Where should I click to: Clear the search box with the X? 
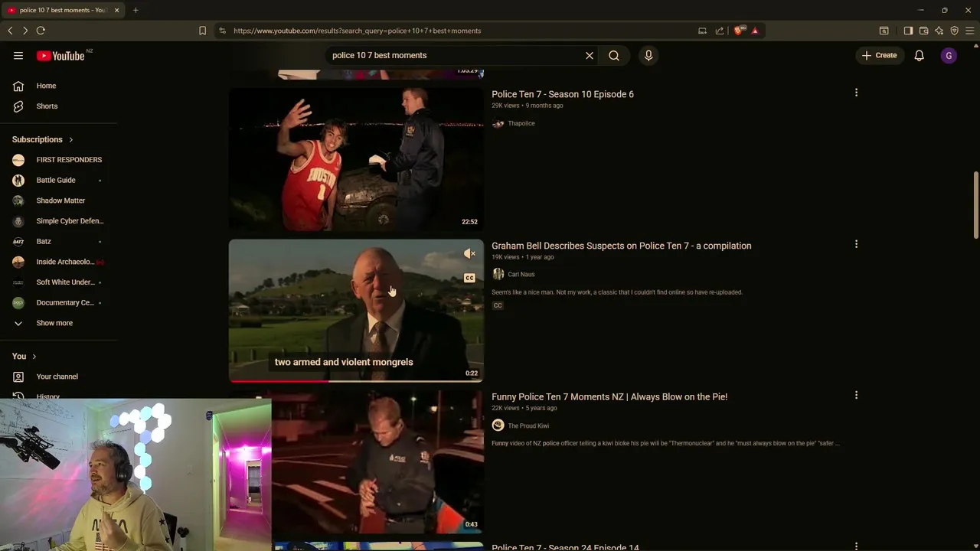coord(590,55)
